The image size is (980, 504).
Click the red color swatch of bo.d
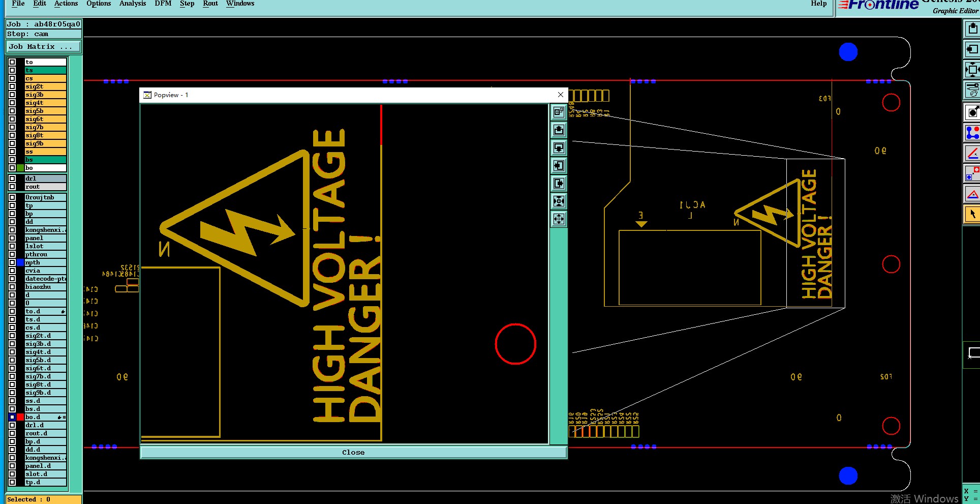20,417
